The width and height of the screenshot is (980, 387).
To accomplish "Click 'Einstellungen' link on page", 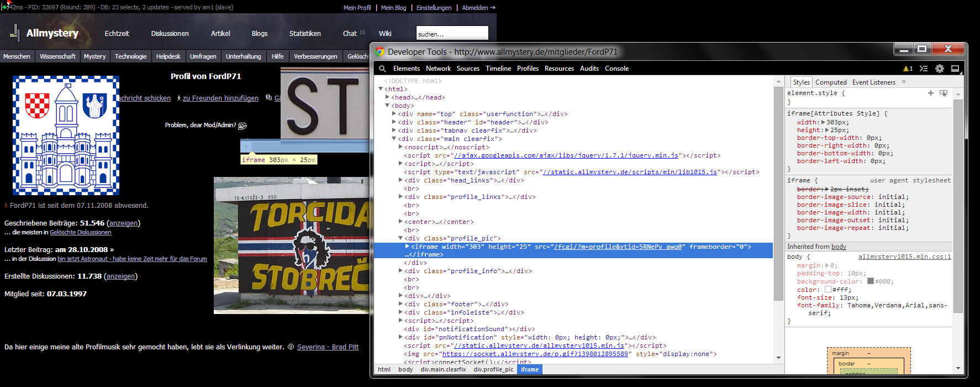I will [x=434, y=8].
